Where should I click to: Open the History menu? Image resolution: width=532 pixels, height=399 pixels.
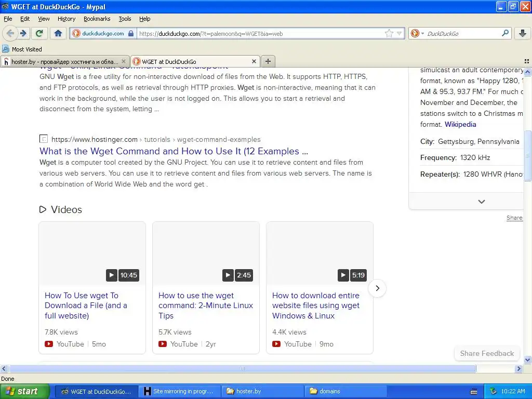[66, 19]
